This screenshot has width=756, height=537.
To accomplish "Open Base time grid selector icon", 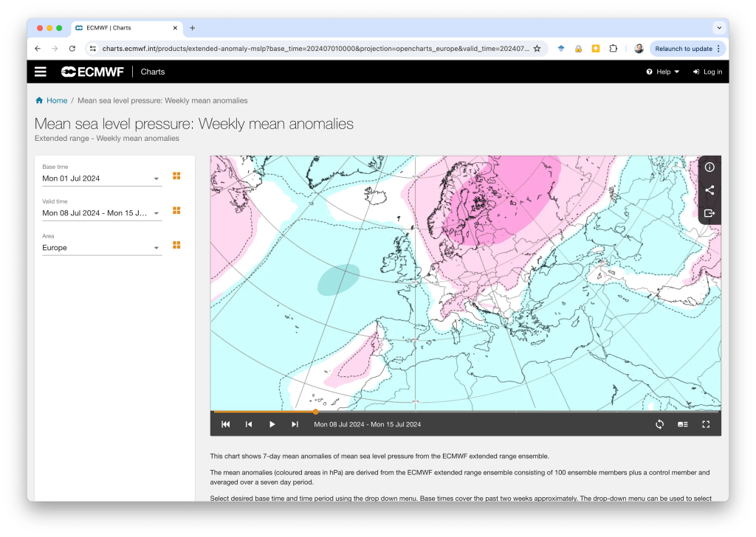I will pyautogui.click(x=176, y=176).
